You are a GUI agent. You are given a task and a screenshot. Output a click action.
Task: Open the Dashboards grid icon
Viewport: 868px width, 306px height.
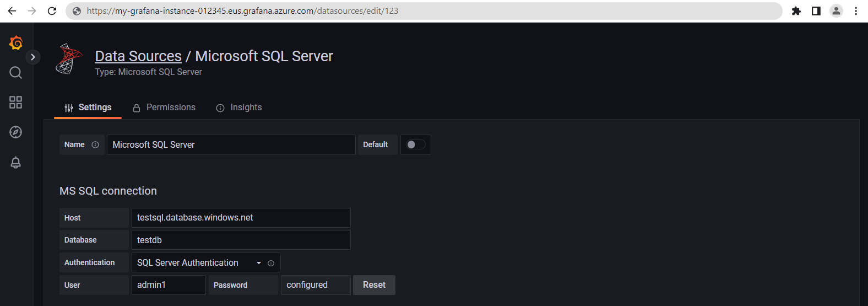[16, 102]
